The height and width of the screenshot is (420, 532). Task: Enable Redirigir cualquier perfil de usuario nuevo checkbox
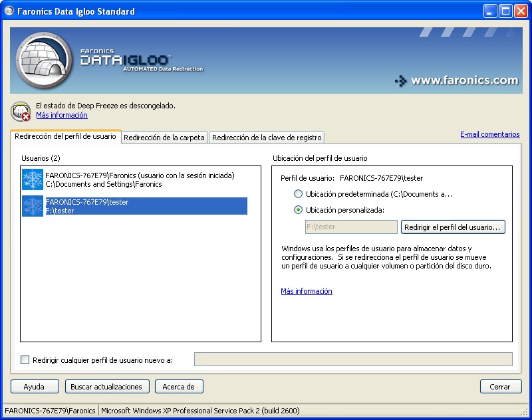25,360
